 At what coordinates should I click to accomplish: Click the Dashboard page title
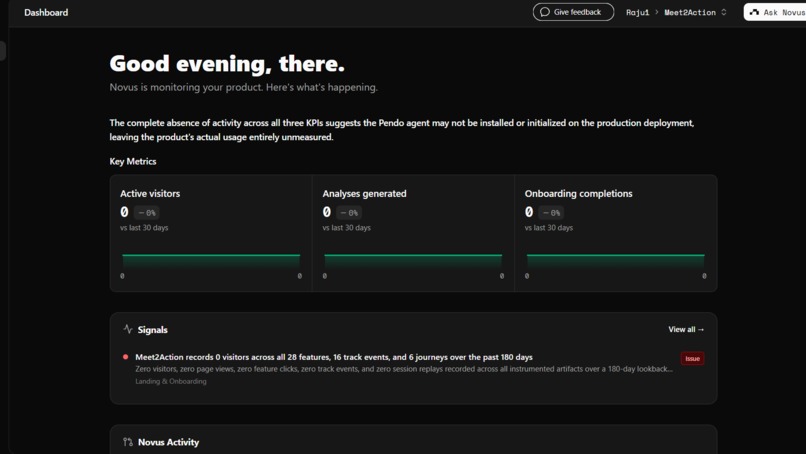coord(46,12)
